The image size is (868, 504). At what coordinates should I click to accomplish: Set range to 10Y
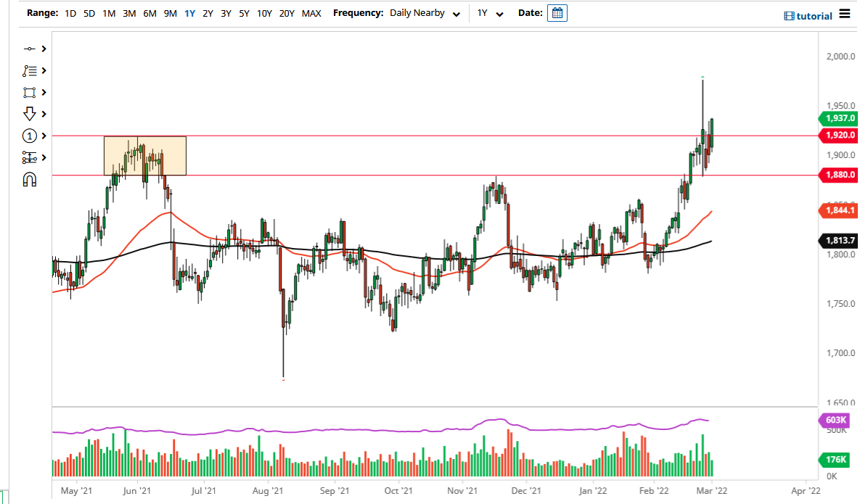265,13
